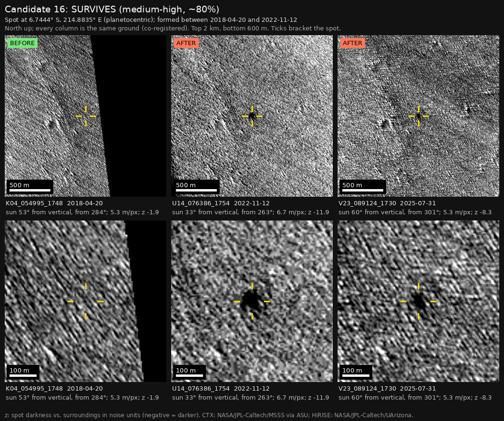The image size is (504, 421).
Task: Click top caption 'K04_054995_1748 2018-04-20'
Action: (x=54, y=203)
